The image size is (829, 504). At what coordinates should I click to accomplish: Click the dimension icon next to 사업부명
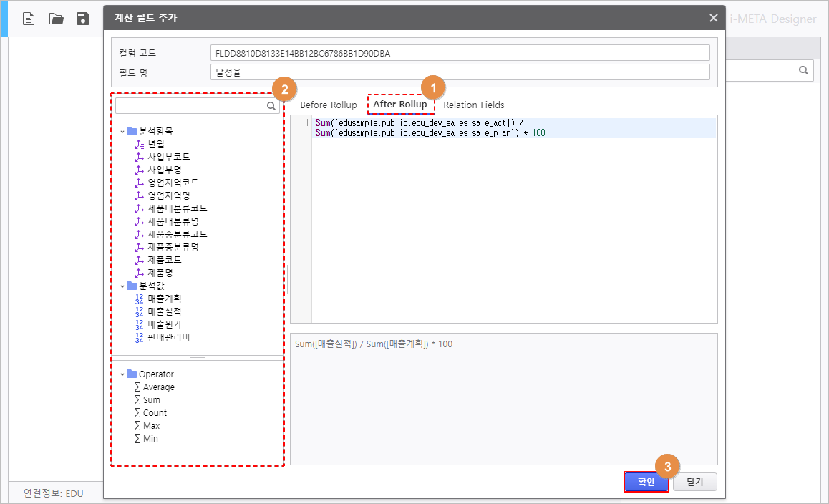click(140, 170)
